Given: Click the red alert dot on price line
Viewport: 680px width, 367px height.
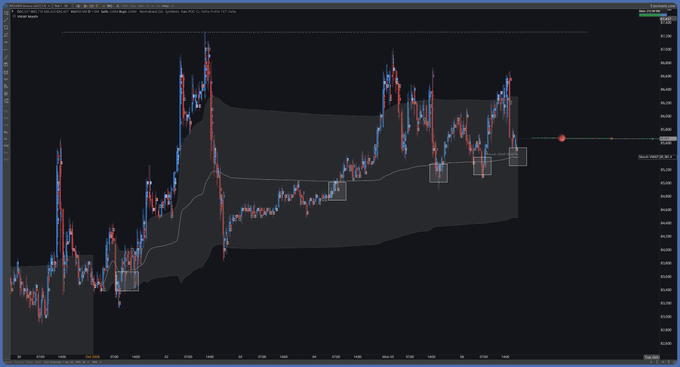Looking at the screenshot, I should (562, 138).
